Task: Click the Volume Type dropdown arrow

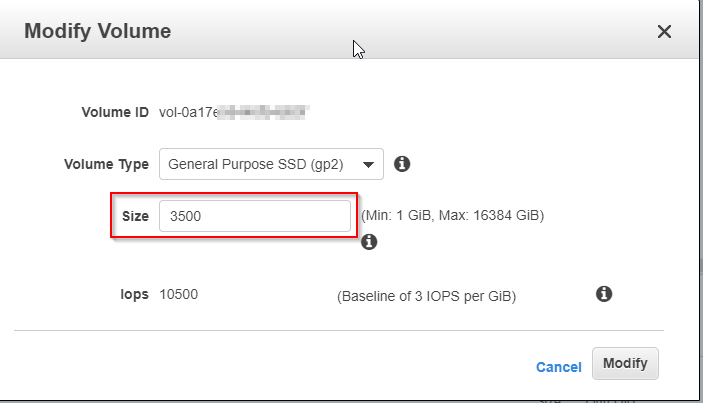Action: [368, 165]
